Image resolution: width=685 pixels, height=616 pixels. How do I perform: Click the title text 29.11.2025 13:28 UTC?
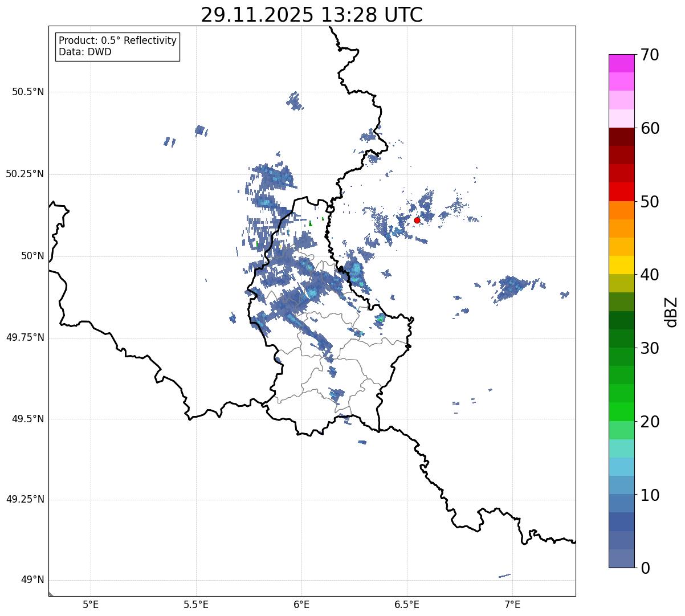tap(312, 15)
